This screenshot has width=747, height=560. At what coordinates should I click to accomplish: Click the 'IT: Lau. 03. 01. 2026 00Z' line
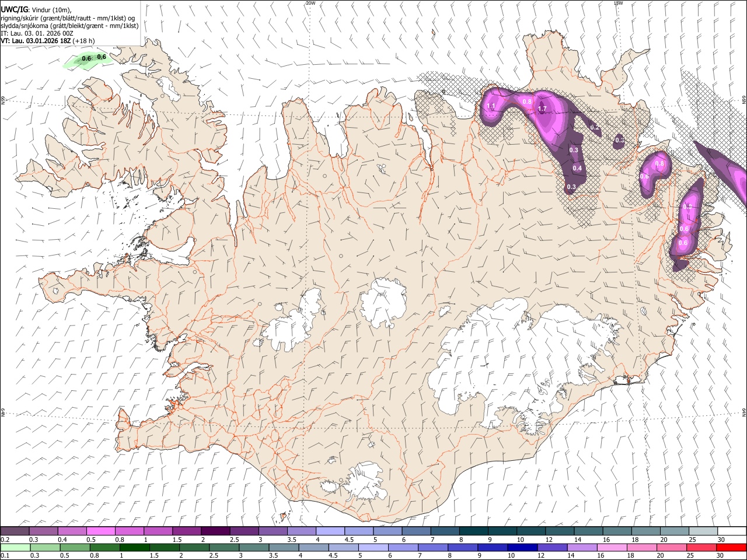point(36,33)
